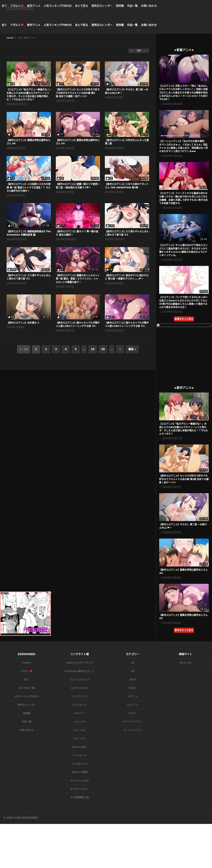Click the Home breadcrumb link
This screenshot has width=212, height=868.
pyautogui.click(x=10, y=38)
